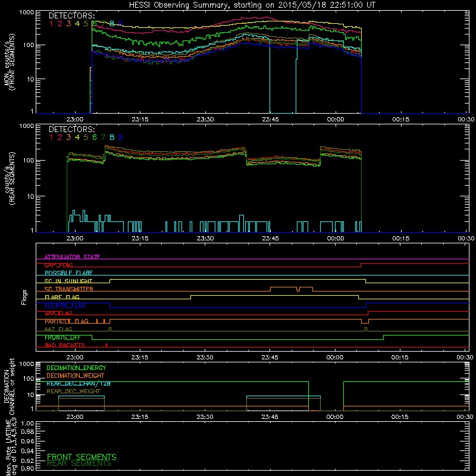Click 00:00 tick label under decimation plot
Screen dimensions: 476x476
[x=335, y=417]
